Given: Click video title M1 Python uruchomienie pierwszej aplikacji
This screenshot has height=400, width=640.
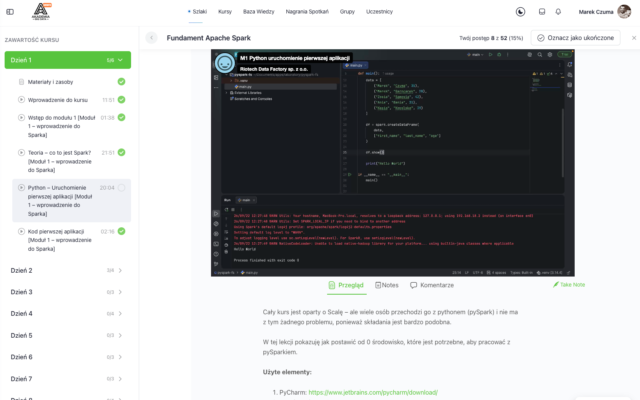Looking at the screenshot, I should pos(295,58).
